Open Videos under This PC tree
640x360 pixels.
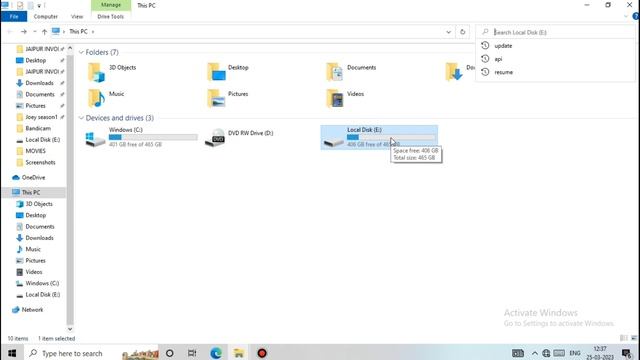coord(33,272)
